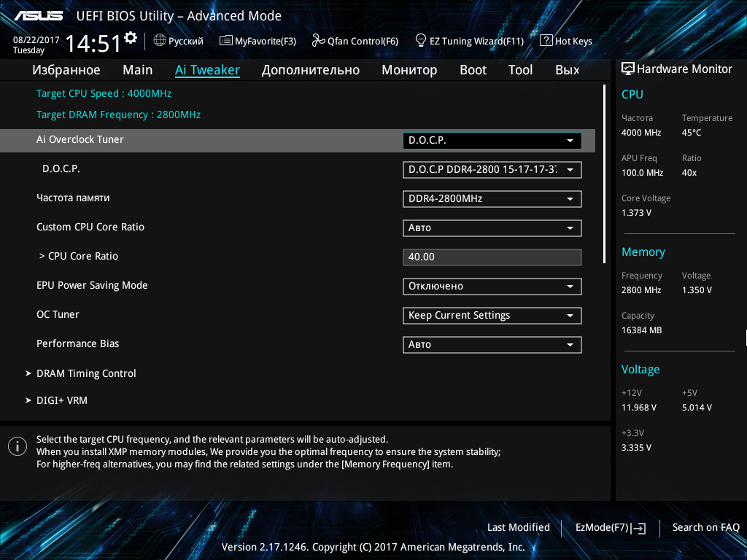Image resolution: width=747 pixels, height=560 pixels.
Task: Click the OC Tuner label
Action: tap(58, 314)
